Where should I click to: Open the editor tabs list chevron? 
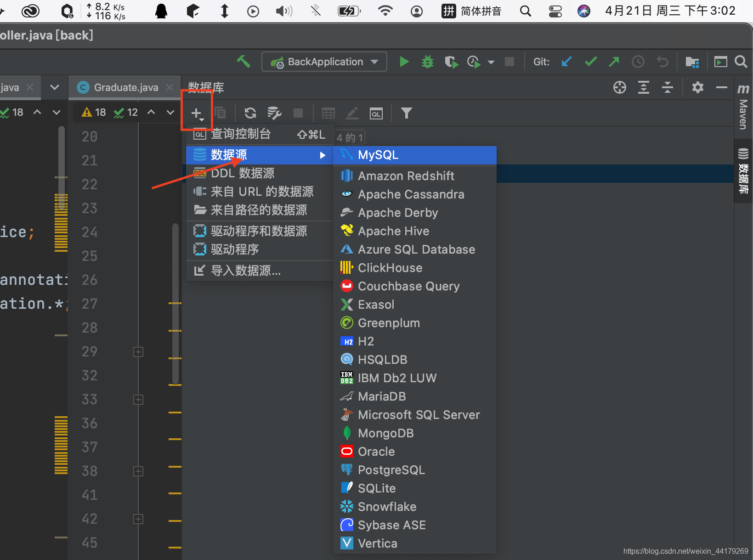pos(55,87)
